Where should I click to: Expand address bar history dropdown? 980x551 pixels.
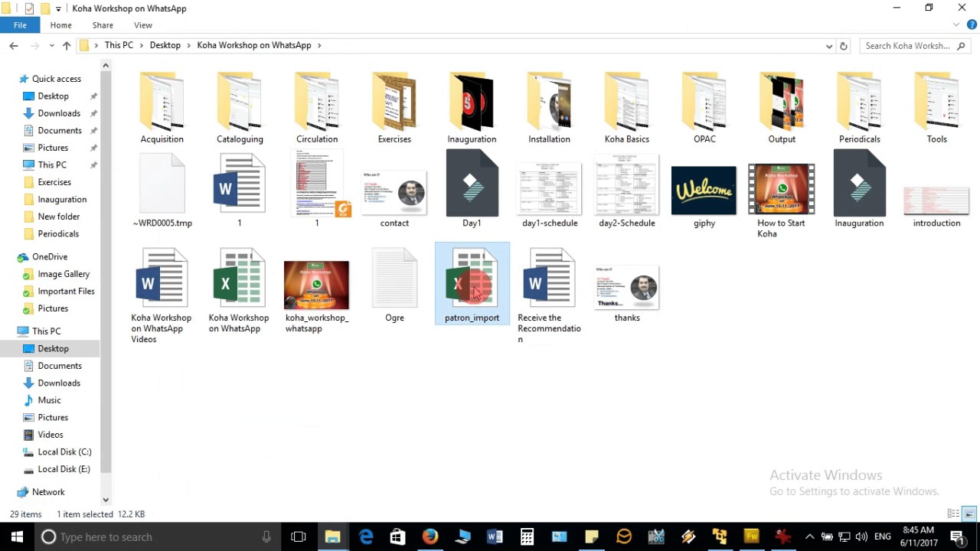(828, 46)
